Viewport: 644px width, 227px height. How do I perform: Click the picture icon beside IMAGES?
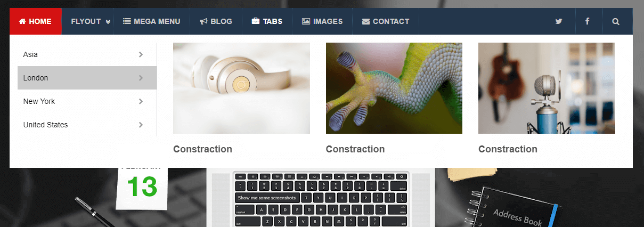pos(306,21)
